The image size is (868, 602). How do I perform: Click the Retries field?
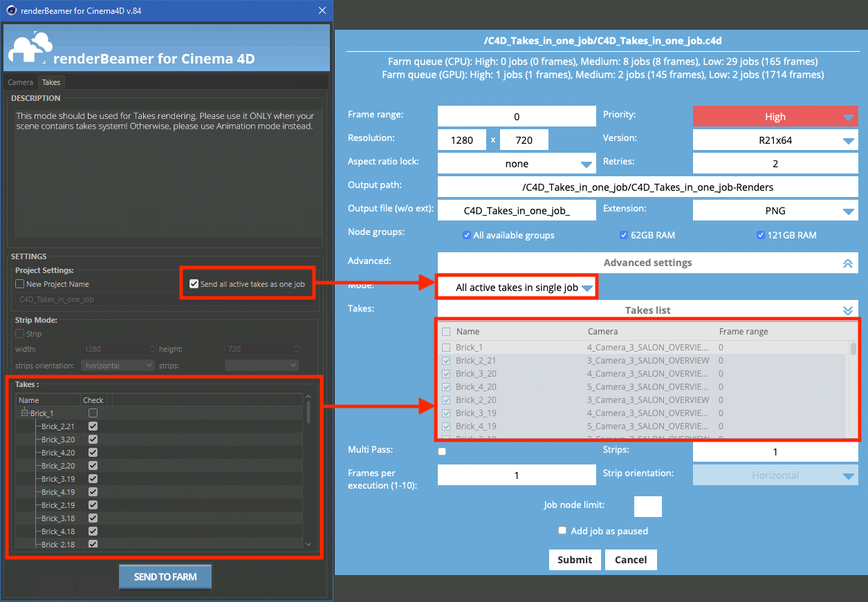[775, 164]
